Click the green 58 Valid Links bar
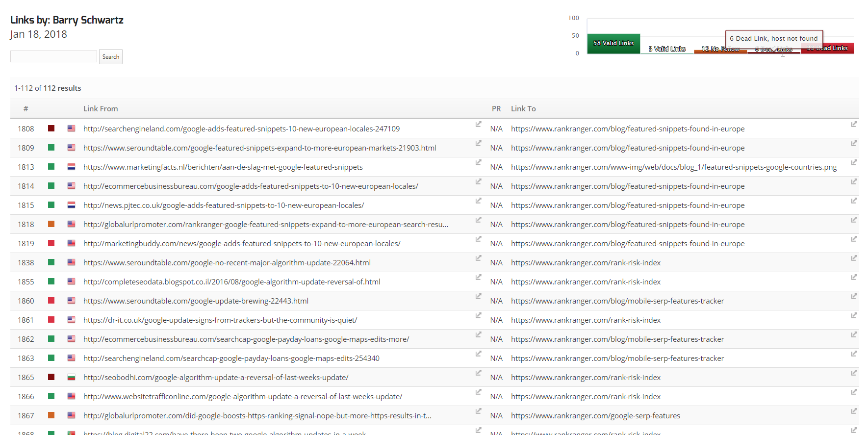The width and height of the screenshot is (868, 435). 613,44
